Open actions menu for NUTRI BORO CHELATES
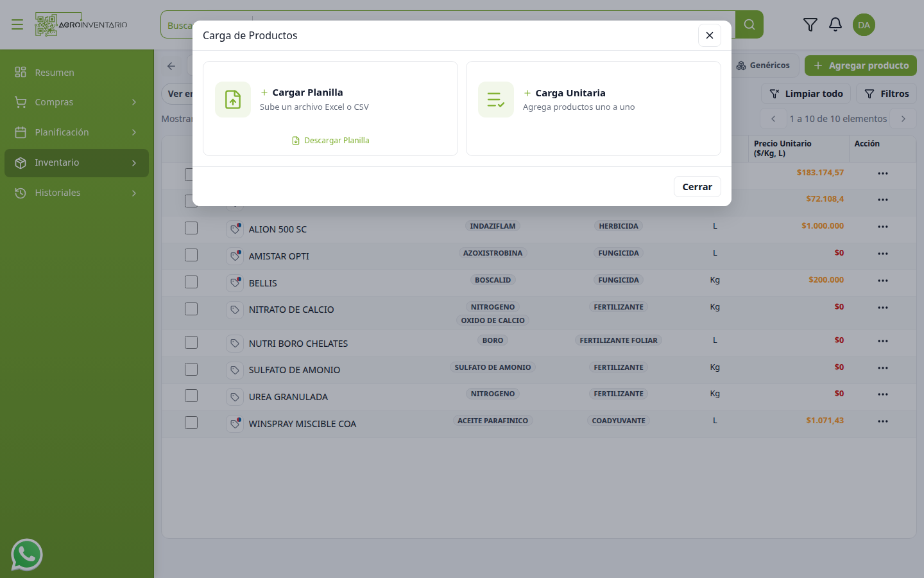Viewport: 924px width, 578px height. [883, 341]
